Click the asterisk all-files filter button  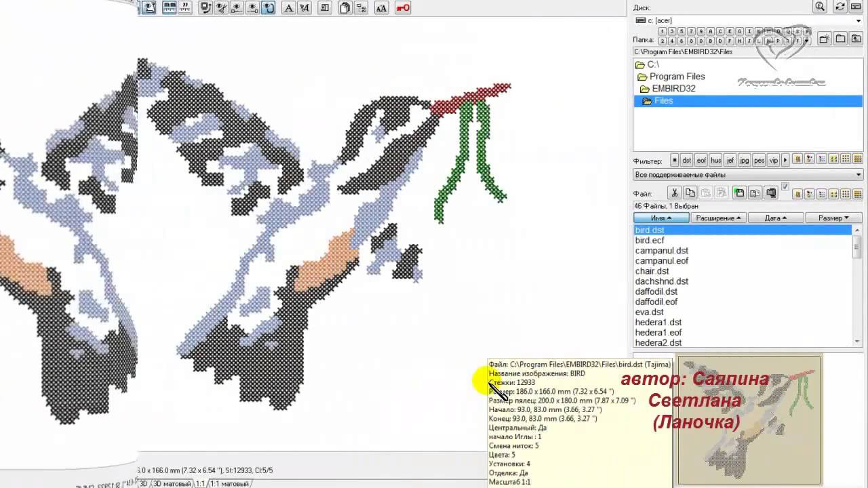(674, 160)
